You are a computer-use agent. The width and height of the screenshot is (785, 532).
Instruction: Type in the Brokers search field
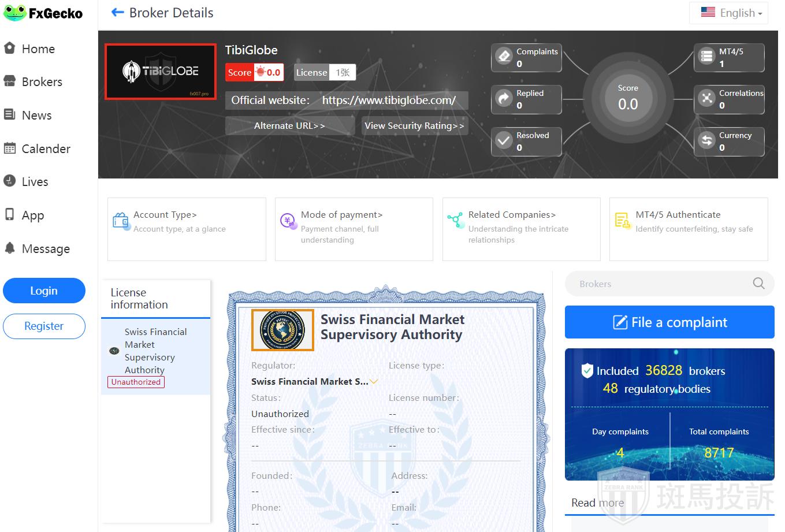tap(658, 284)
